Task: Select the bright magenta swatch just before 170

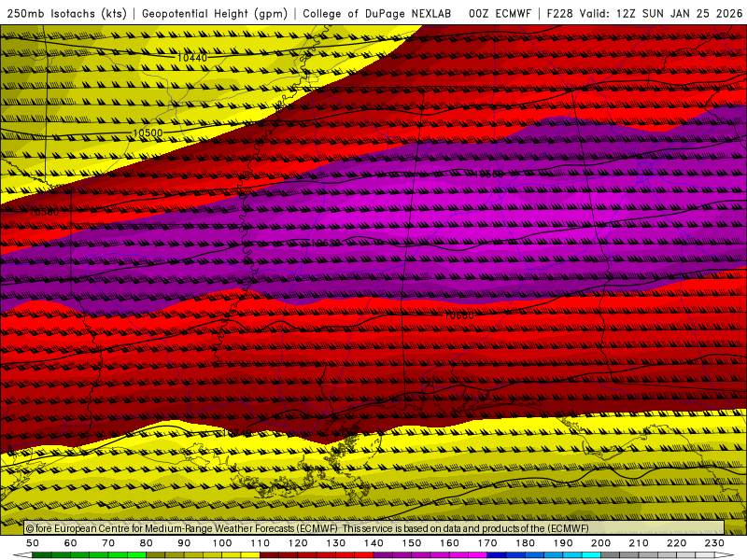Action: coord(477,555)
